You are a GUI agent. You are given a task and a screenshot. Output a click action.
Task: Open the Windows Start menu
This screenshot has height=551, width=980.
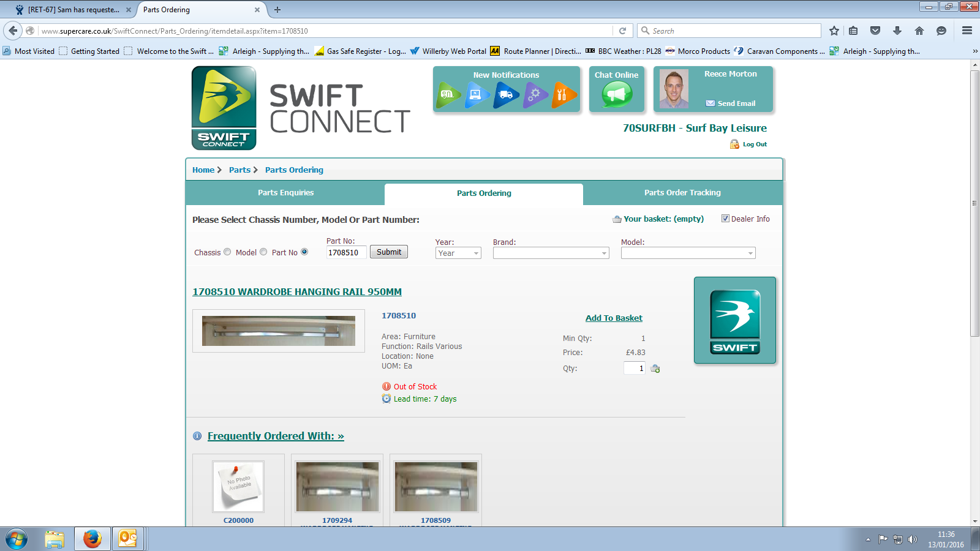click(17, 539)
